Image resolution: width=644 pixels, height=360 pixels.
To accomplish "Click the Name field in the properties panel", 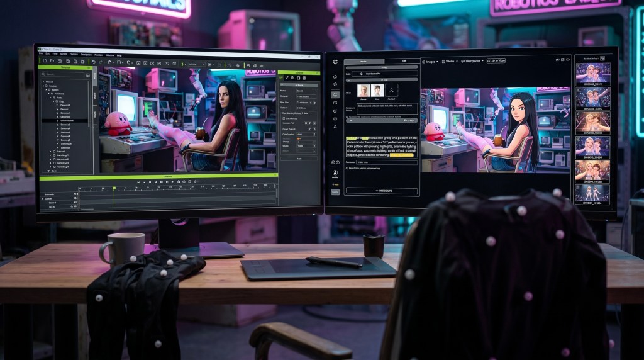I will [306, 91].
